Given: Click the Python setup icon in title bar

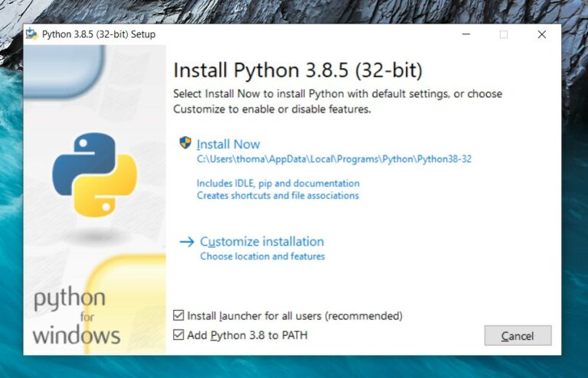Looking at the screenshot, I should [x=32, y=34].
